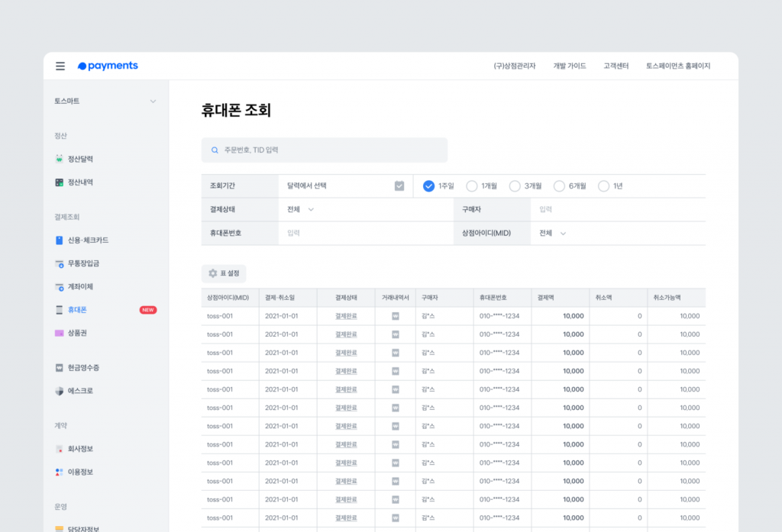Click 결제완료 link in first row
The image size is (782, 532).
[346, 316]
